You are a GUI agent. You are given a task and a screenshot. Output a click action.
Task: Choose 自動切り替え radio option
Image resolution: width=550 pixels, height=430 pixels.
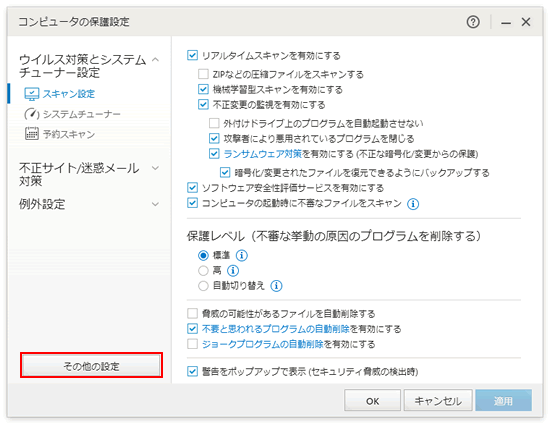click(203, 286)
